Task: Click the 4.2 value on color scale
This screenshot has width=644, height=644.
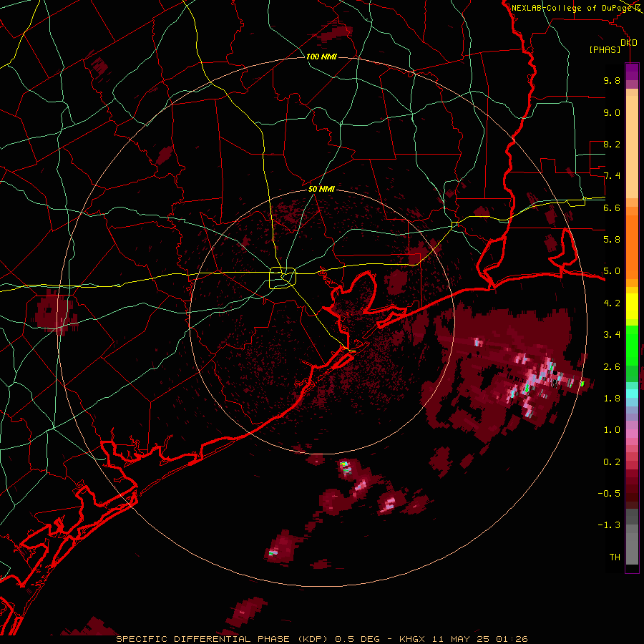Action: pyautogui.click(x=612, y=303)
